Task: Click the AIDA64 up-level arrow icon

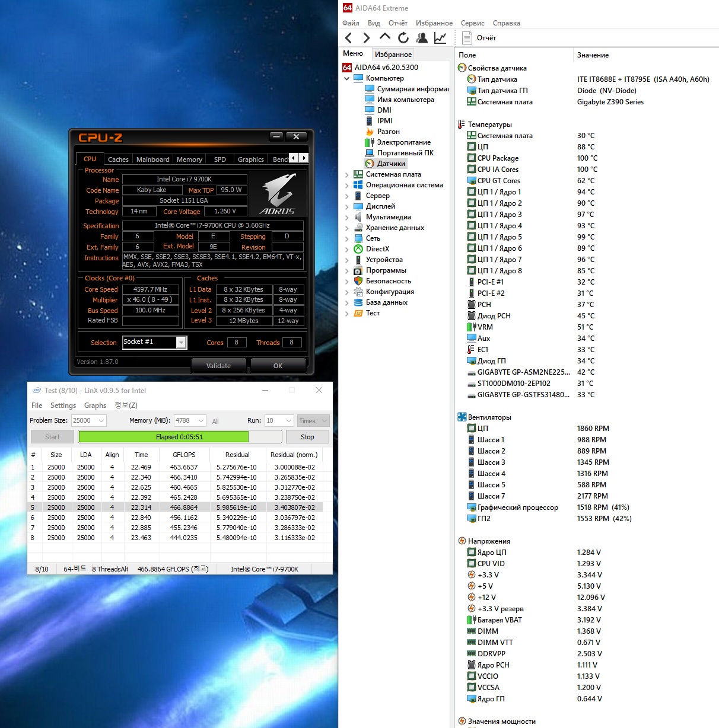Action: pos(384,37)
